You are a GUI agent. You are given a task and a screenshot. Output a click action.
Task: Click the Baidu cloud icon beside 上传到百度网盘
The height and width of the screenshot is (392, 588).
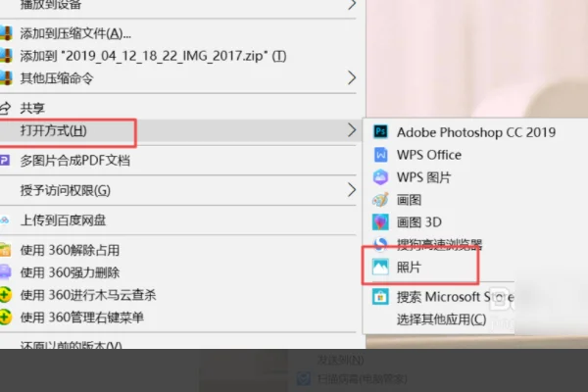[5, 220]
